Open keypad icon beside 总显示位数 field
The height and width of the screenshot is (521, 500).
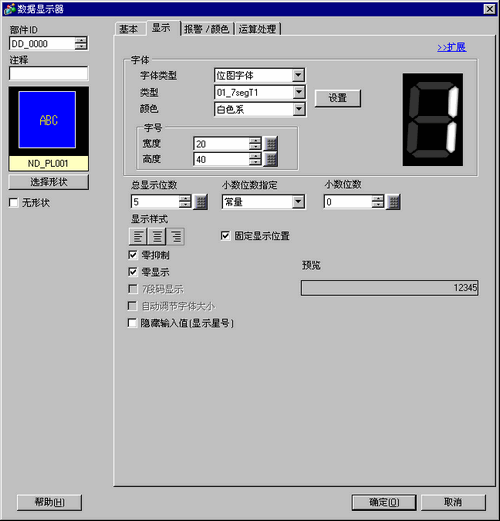(x=201, y=202)
